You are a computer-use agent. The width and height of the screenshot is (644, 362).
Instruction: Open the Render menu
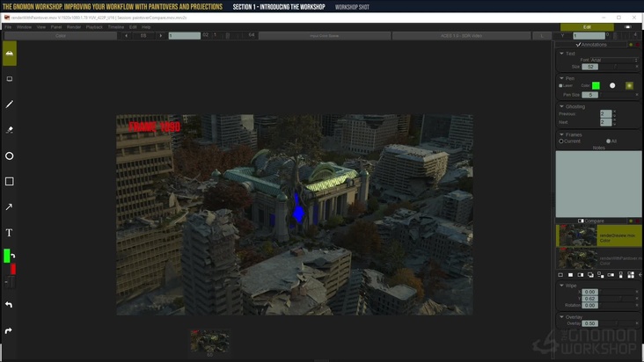click(x=74, y=27)
